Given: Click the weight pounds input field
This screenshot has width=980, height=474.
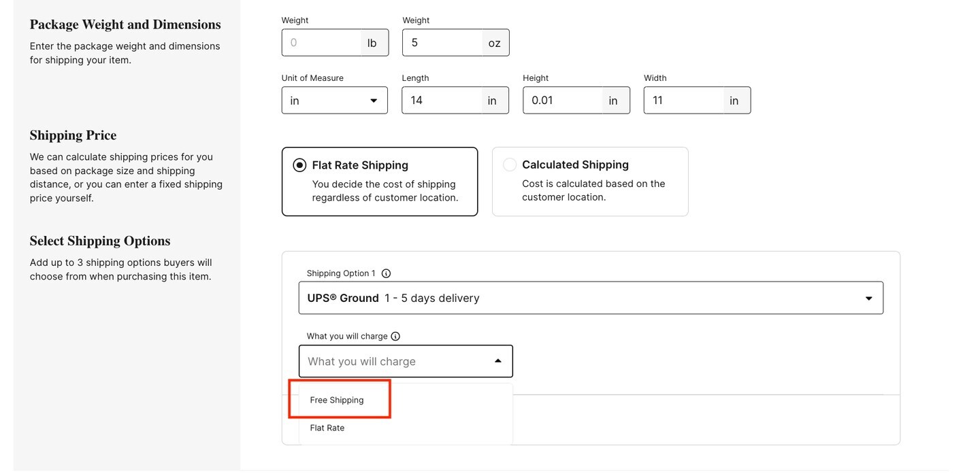Looking at the screenshot, I should [320, 42].
